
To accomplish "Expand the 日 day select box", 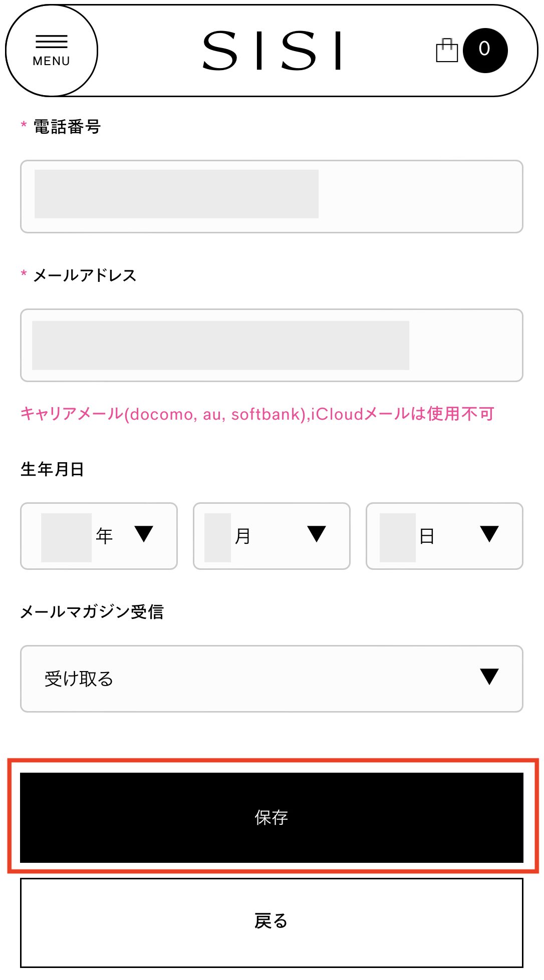I will [x=444, y=536].
